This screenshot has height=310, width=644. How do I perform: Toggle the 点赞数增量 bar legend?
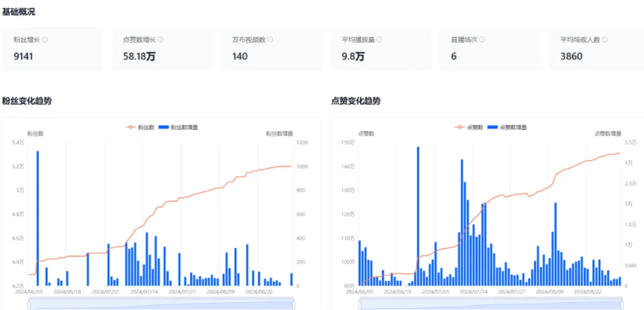[507, 128]
